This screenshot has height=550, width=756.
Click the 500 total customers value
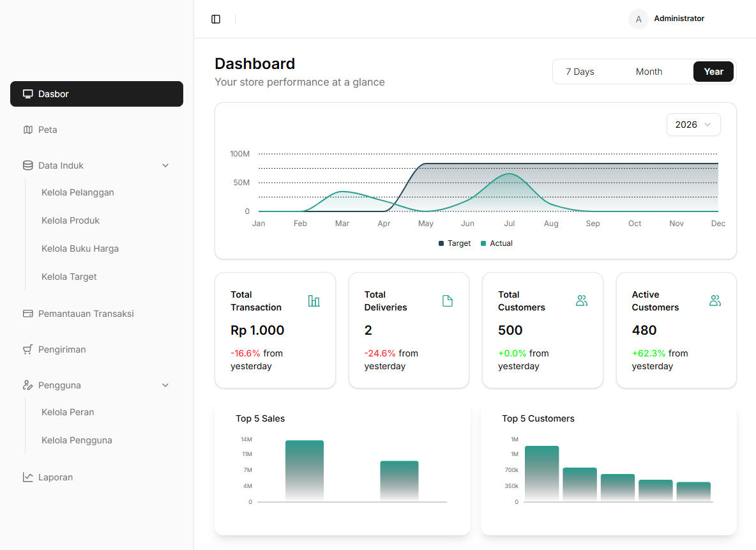tap(510, 330)
